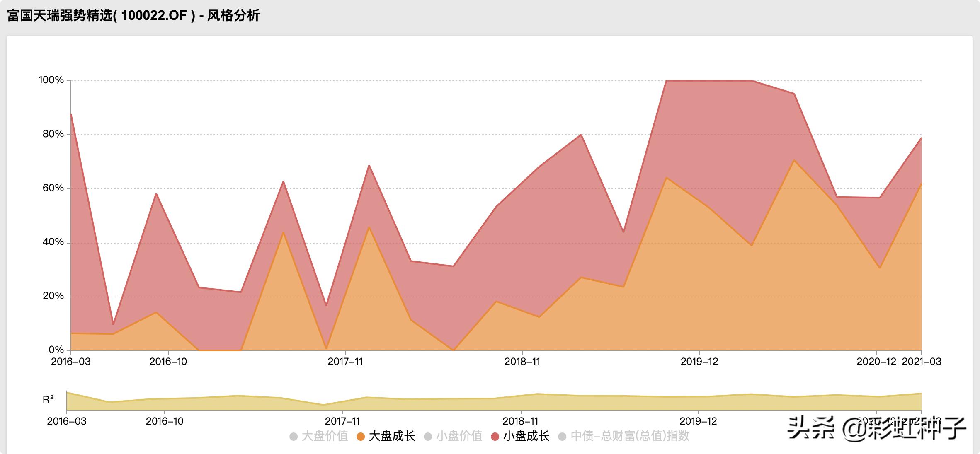The image size is (980, 454).
Task: Click the orange 大盘成长 legend dot
Action: 360,437
